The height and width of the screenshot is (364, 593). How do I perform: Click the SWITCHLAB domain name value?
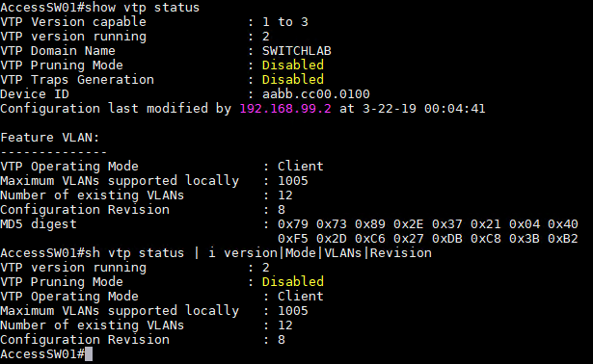tap(297, 51)
